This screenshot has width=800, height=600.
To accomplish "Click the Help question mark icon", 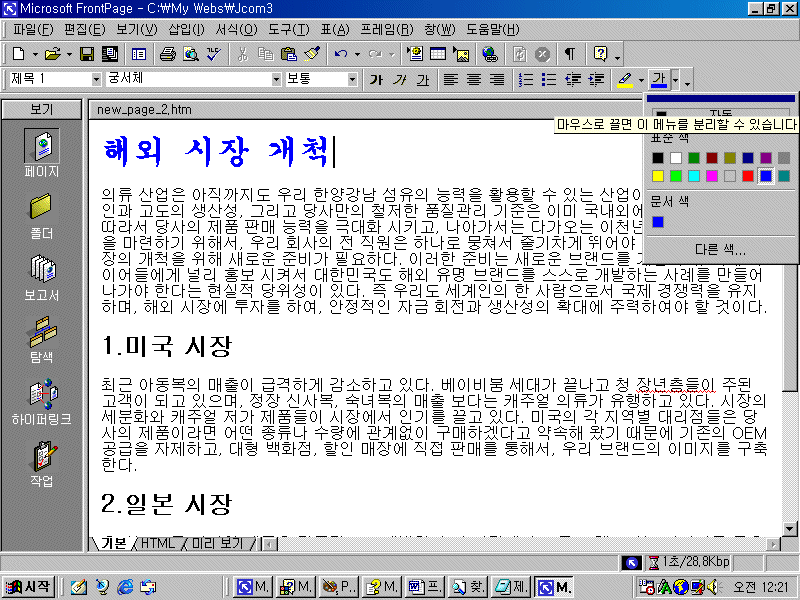I will (601, 54).
